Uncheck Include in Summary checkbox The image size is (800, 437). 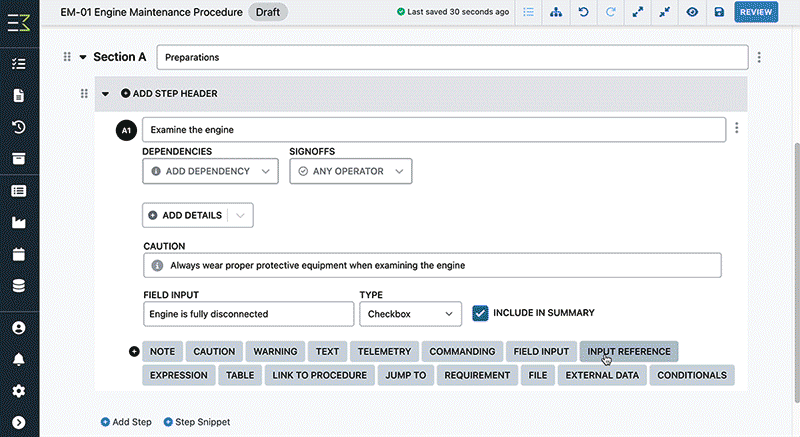(x=480, y=313)
